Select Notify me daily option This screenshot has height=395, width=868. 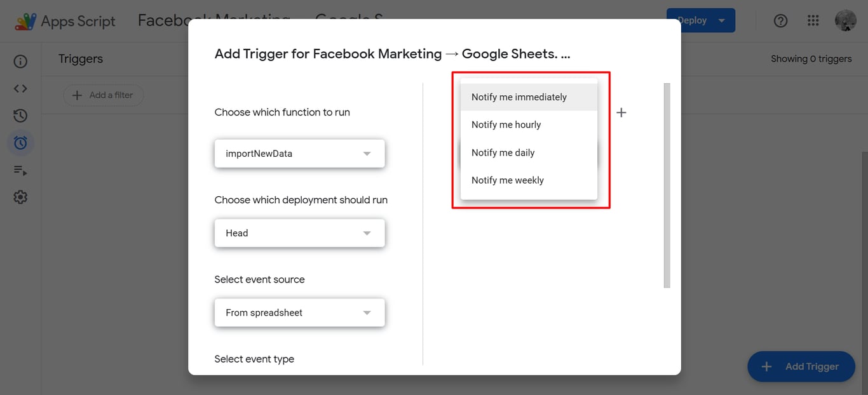point(529,153)
